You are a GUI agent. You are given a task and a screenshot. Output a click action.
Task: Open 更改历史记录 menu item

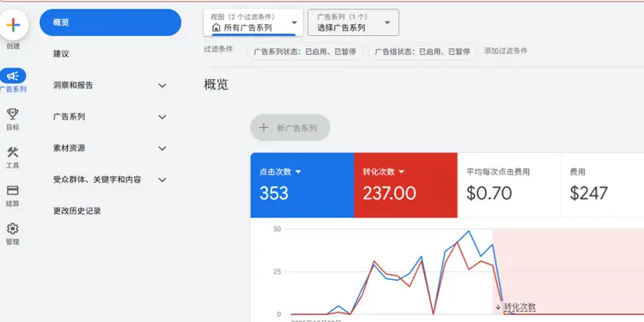click(x=76, y=210)
